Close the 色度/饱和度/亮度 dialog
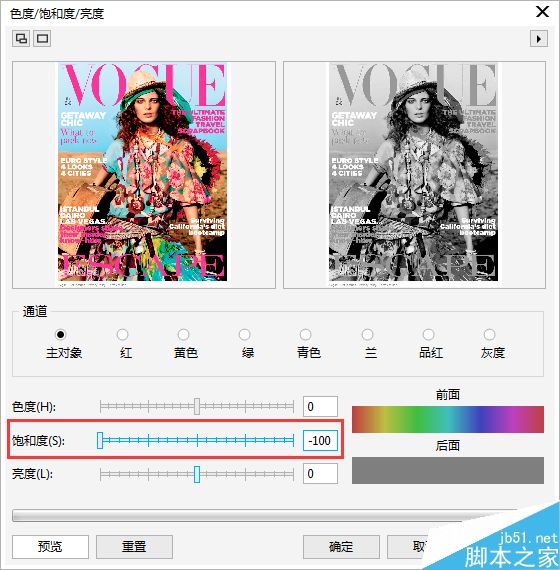The image size is (560, 570). (x=542, y=12)
